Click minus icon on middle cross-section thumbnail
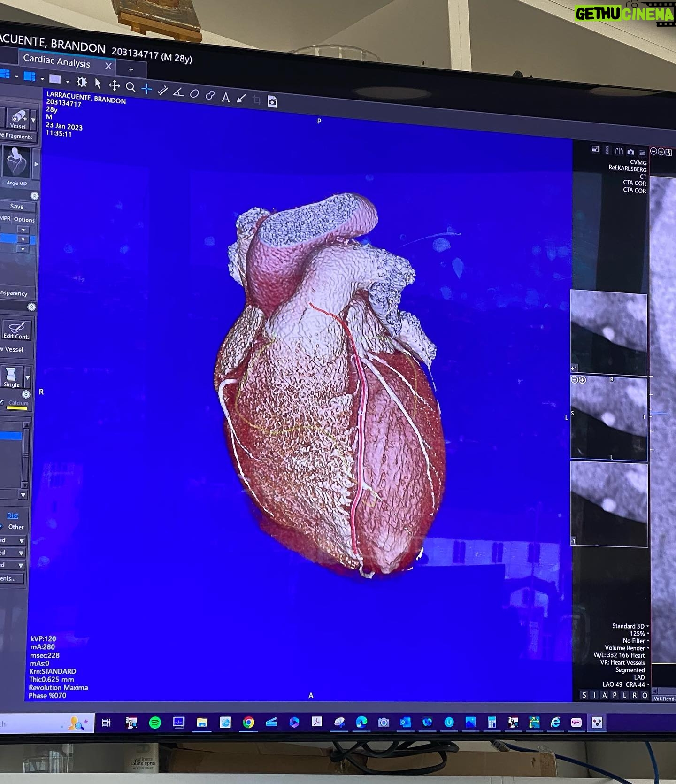The height and width of the screenshot is (784, 676). coord(574,379)
